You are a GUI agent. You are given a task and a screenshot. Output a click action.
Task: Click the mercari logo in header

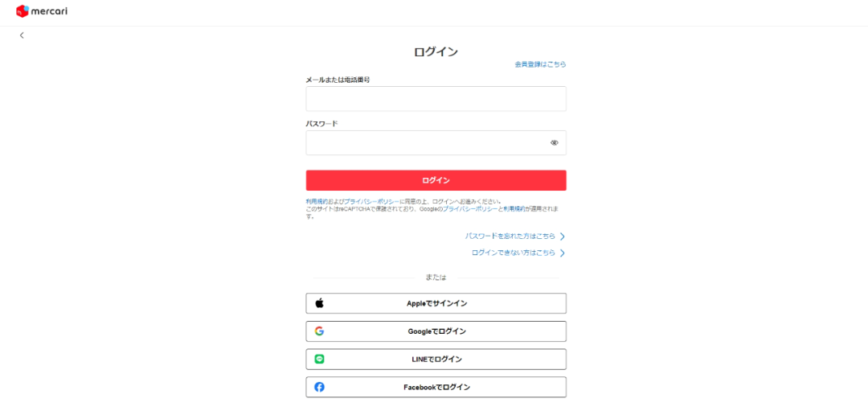click(x=42, y=10)
